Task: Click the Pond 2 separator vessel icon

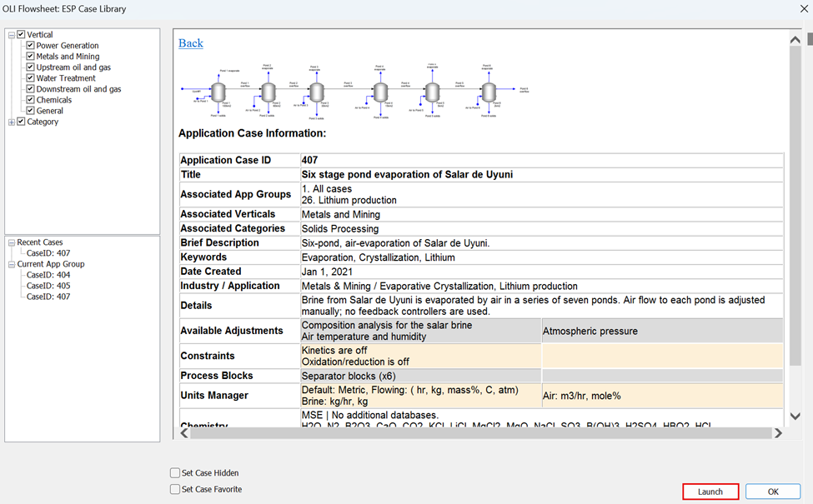Action: pyautogui.click(x=270, y=92)
